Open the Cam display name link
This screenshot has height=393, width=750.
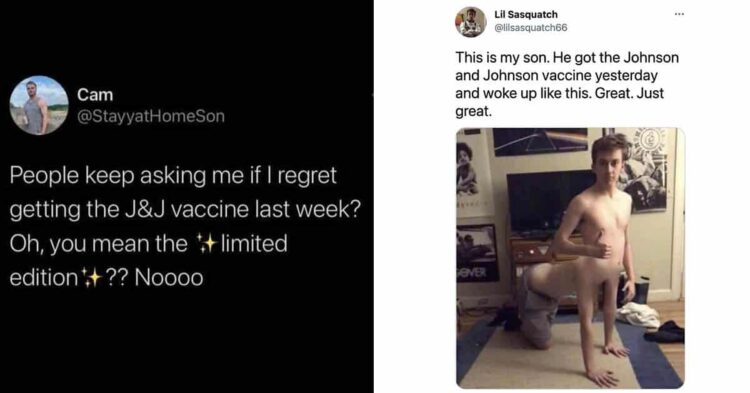coord(95,95)
